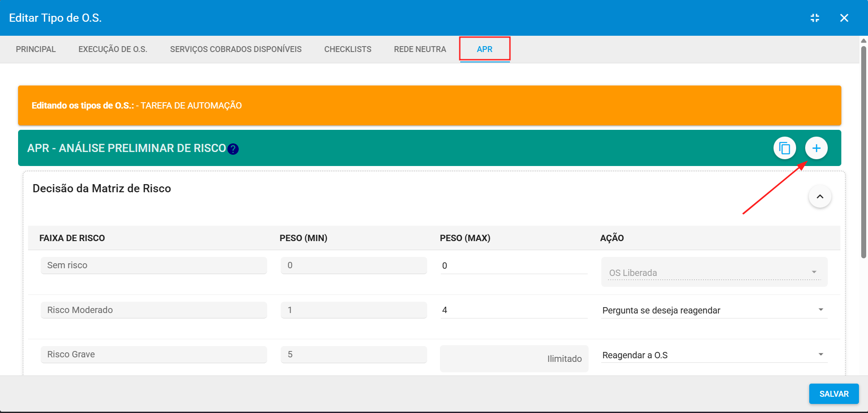The width and height of the screenshot is (868, 413).
Task: Close the Editar Tipo de O.S. dialog
Action: pos(844,18)
